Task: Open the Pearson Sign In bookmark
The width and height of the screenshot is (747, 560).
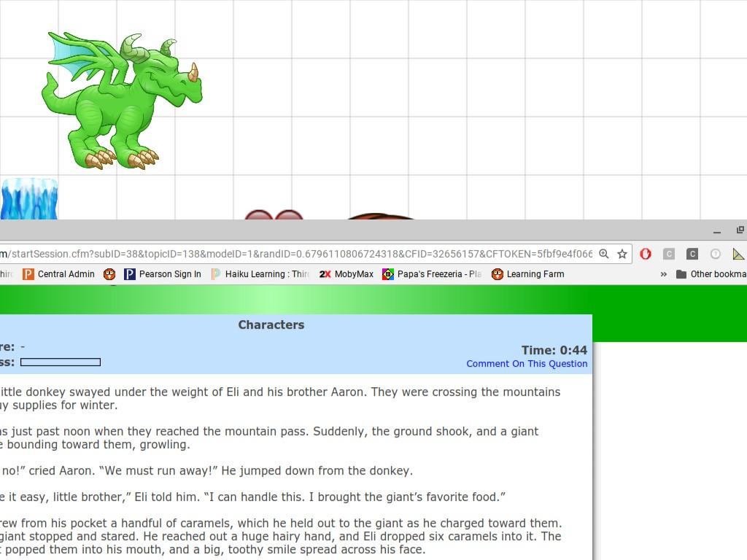Action: click(163, 274)
